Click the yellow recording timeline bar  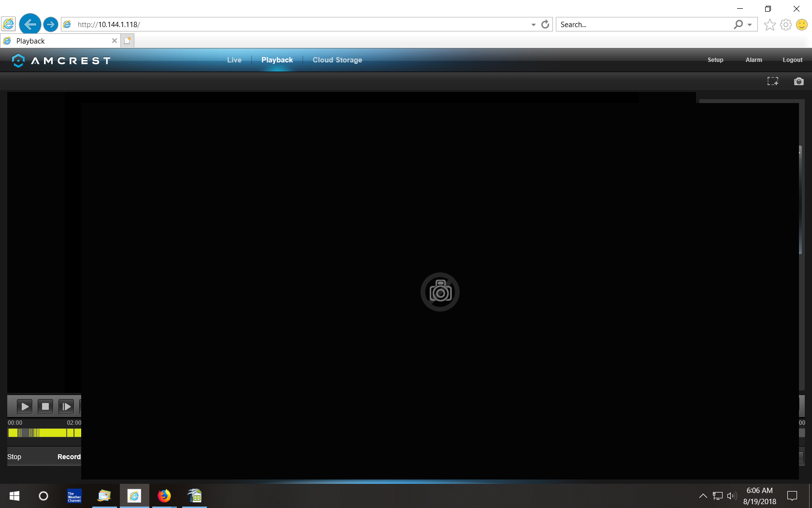point(44,433)
